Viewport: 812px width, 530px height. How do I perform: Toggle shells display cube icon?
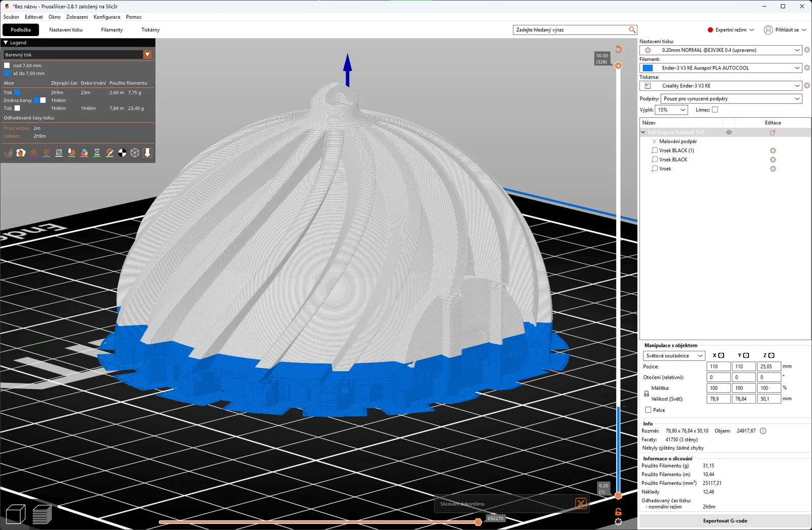[x=135, y=153]
